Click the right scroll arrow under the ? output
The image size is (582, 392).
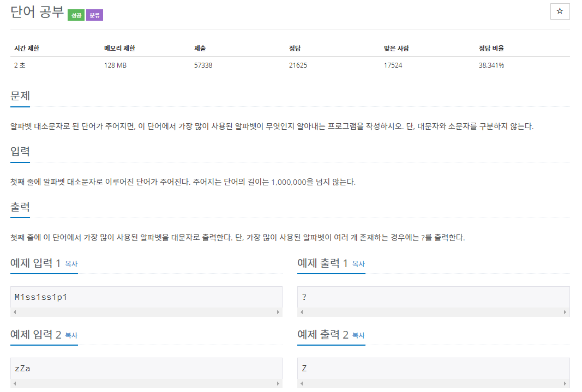click(565, 312)
